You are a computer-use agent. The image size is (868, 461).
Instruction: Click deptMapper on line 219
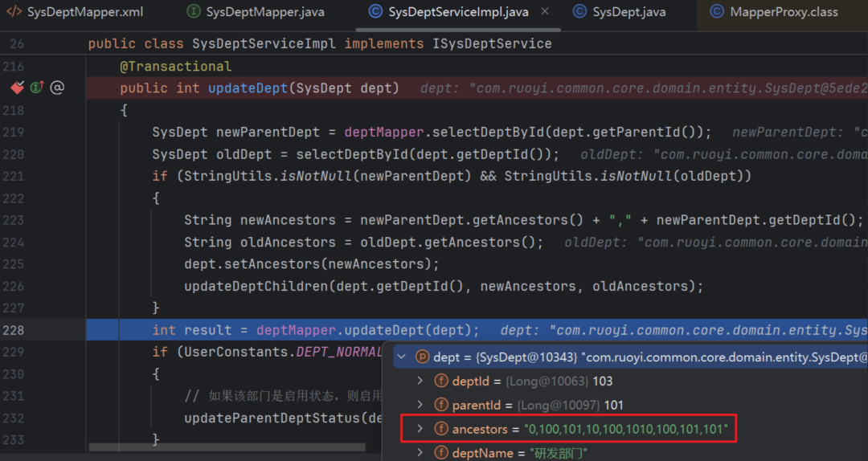[x=384, y=133]
